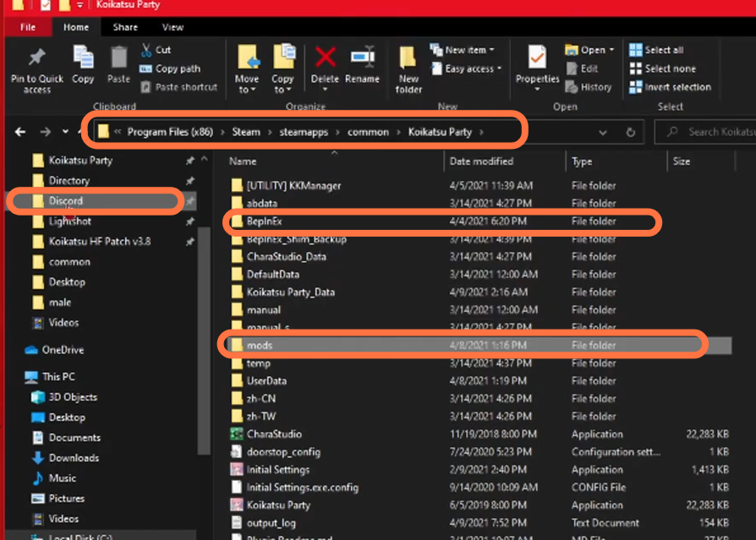This screenshot has width=756, height=540.
Task: Click the Cut scissors icon
Action: click(x=146, y=50)
